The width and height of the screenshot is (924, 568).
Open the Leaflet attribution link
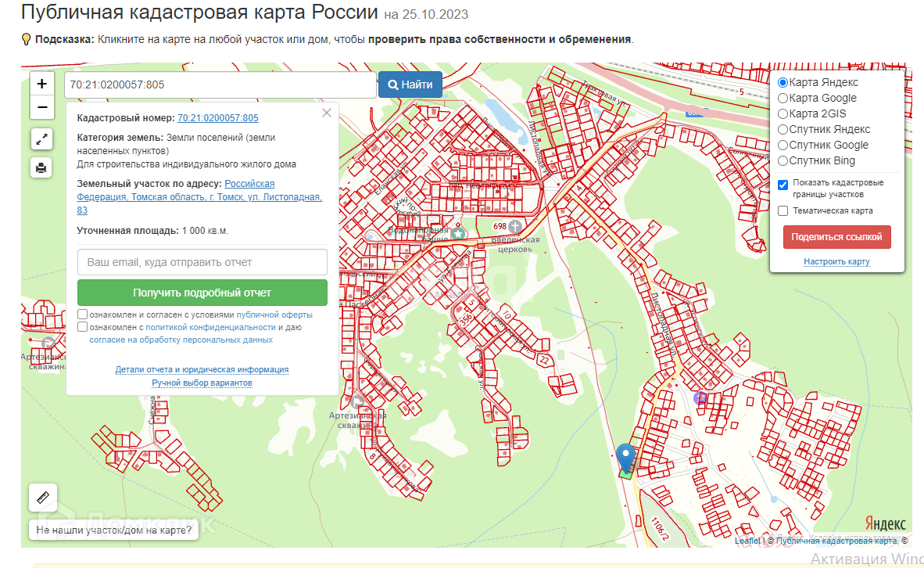point(747,541)
